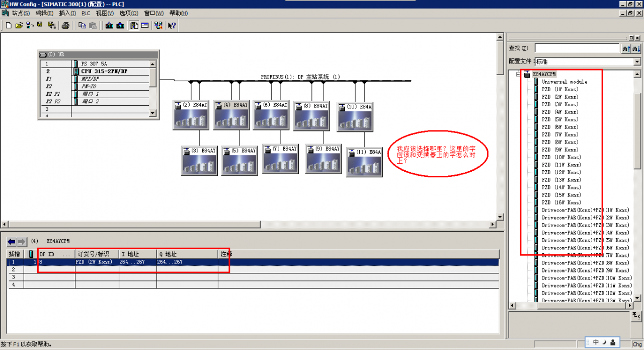Viewport: 644px width, 350px height.
Task: Select slave station (6) E84AY
Action: 271,115
